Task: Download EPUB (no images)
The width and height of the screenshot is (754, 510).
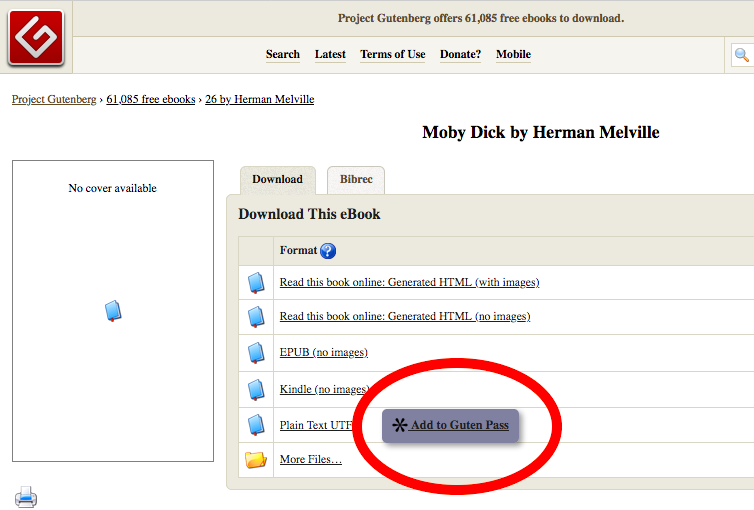Action: [x=324, y=353]
